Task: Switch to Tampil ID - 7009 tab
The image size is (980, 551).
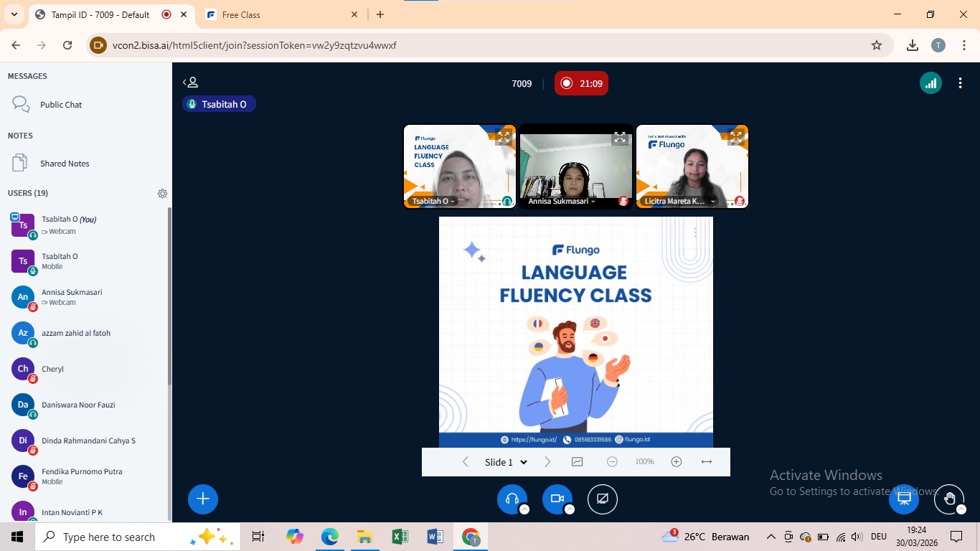Action: (x=110, y=14)
